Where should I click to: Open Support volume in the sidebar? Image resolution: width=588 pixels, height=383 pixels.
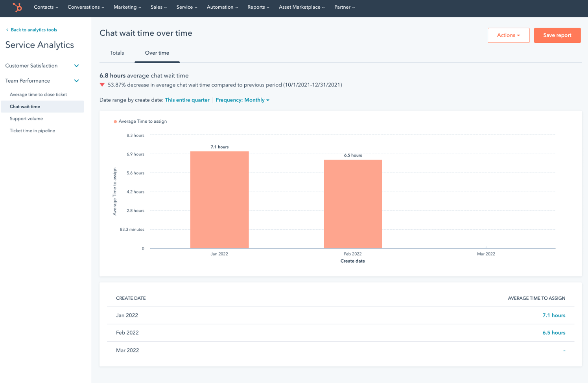(26, 118)
